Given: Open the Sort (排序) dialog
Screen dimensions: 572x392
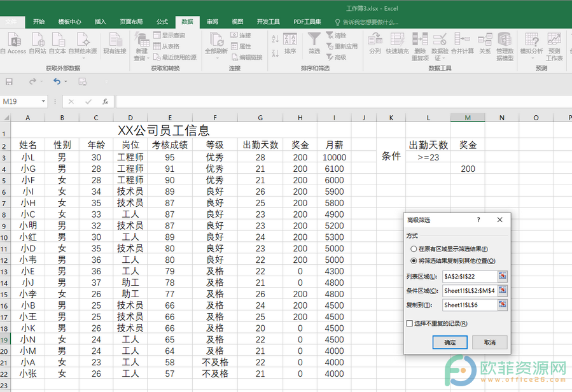Looking at the screenshot, I should click(x=290, y=43).
